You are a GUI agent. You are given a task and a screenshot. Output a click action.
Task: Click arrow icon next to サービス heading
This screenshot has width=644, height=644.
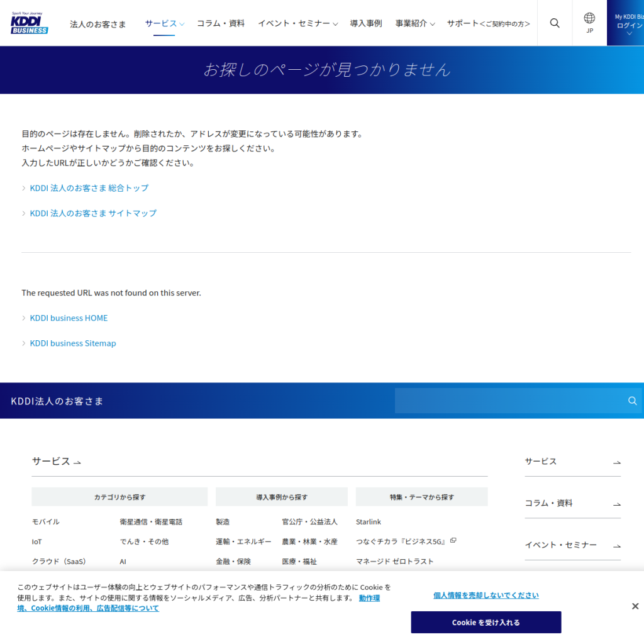pyautogui.click(x=77, y=462)
